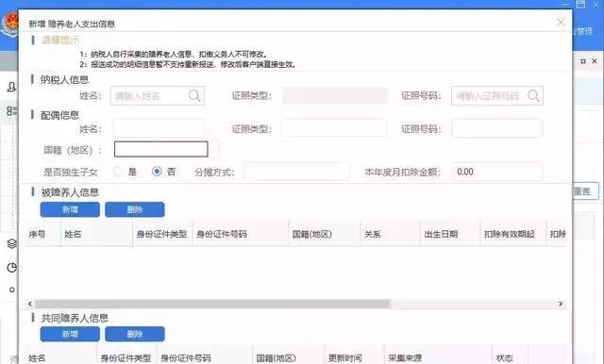Click the search icon in taxpayer 证照号码 field
Image resolution: width=604 pixels, height=364 pixels.
(x=533, y=95)
